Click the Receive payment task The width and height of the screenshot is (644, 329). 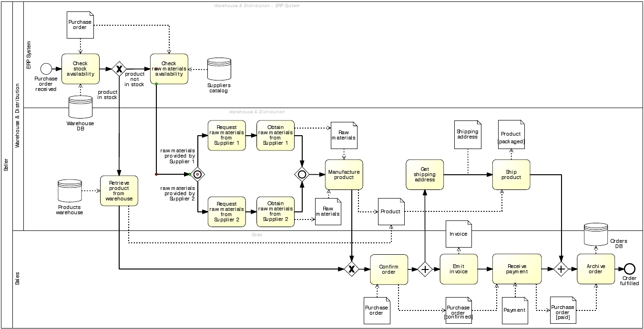517,269
